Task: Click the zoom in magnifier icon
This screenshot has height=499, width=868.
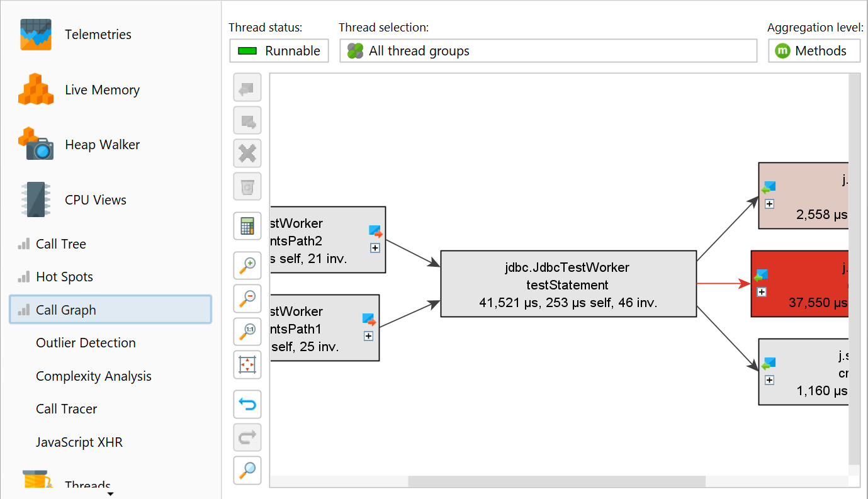Action: pyautogui.click(x=247, y=266)
